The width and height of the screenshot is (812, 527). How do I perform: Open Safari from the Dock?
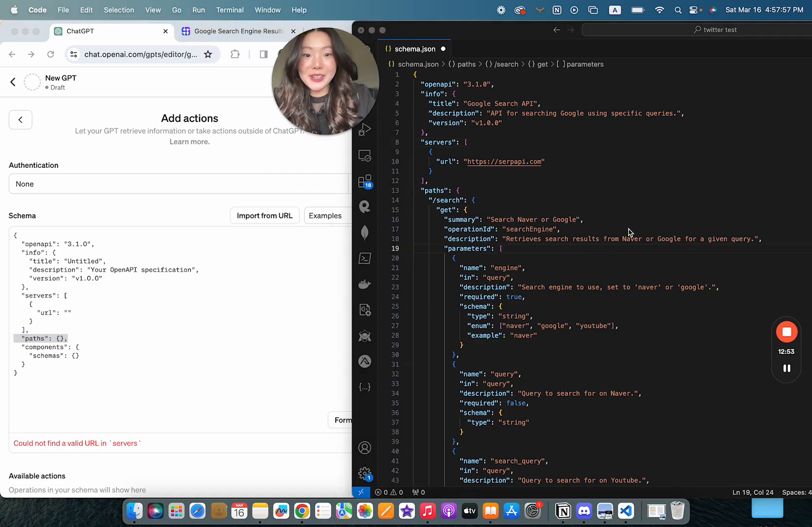pyautogui.click(x=198, y=511)
